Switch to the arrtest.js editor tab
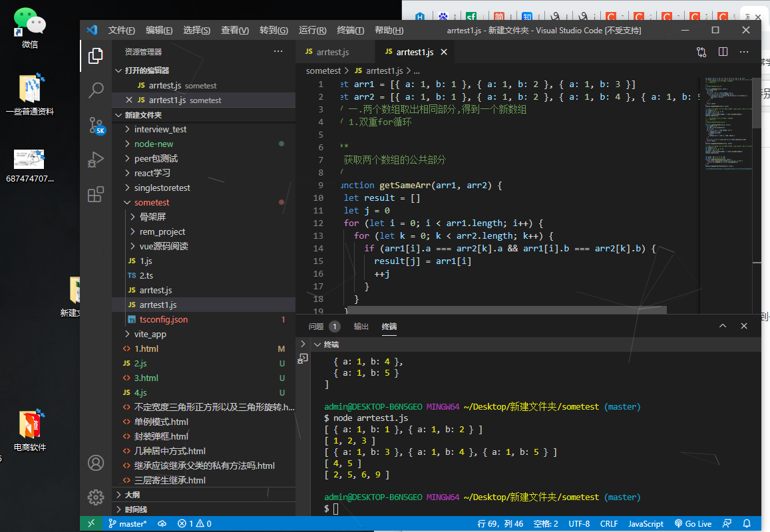Viewport: 770px width, 532px height. [x=332, y=52]
